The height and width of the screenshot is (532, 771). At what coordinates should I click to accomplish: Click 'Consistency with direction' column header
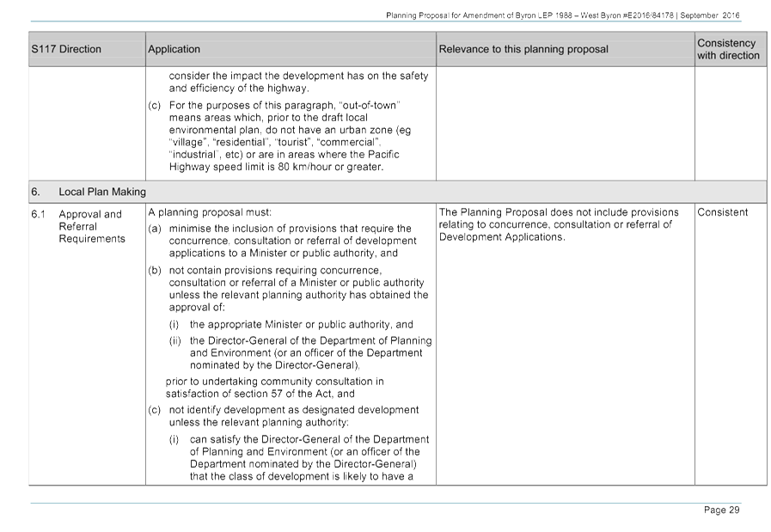[x=731, y=49]
